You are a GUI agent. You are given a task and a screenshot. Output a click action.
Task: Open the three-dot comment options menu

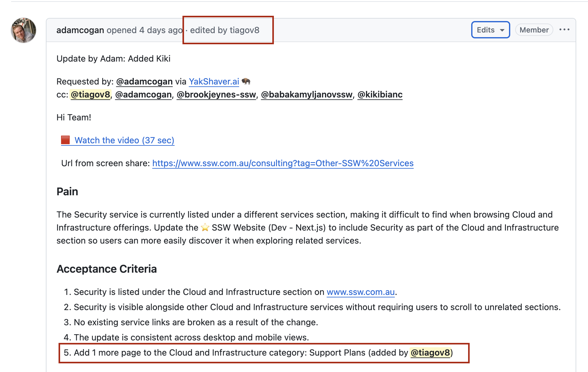coord(564,30)
